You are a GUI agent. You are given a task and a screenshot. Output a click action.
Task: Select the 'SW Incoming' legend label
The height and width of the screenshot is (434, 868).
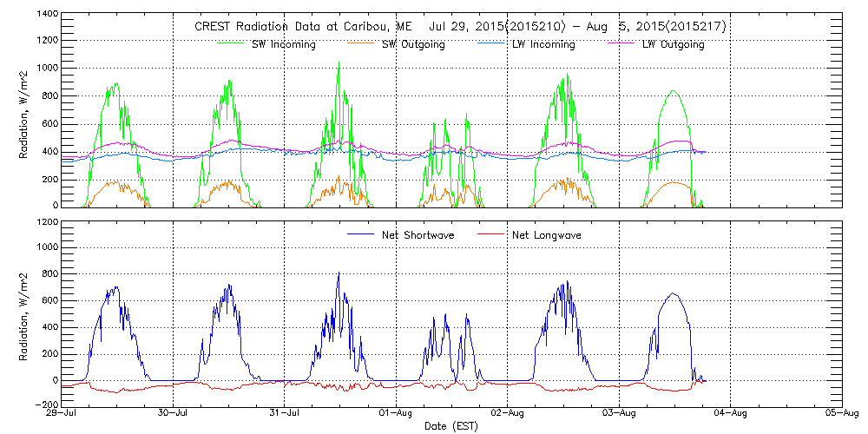point(281,44)
